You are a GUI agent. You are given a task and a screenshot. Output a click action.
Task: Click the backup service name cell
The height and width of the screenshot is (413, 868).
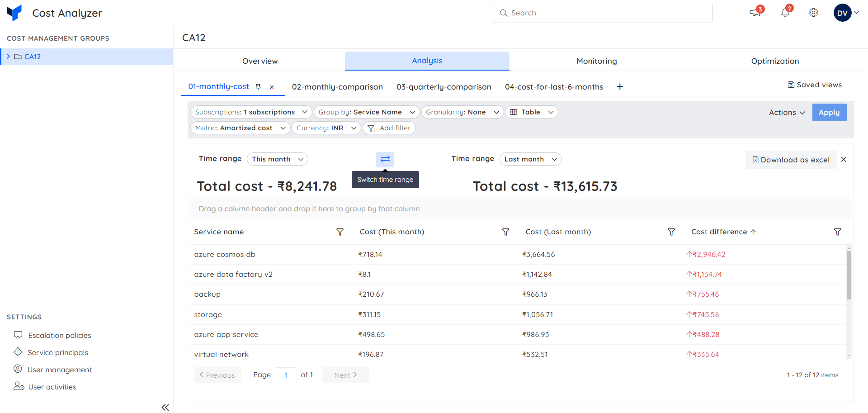[x=208, y=294]
